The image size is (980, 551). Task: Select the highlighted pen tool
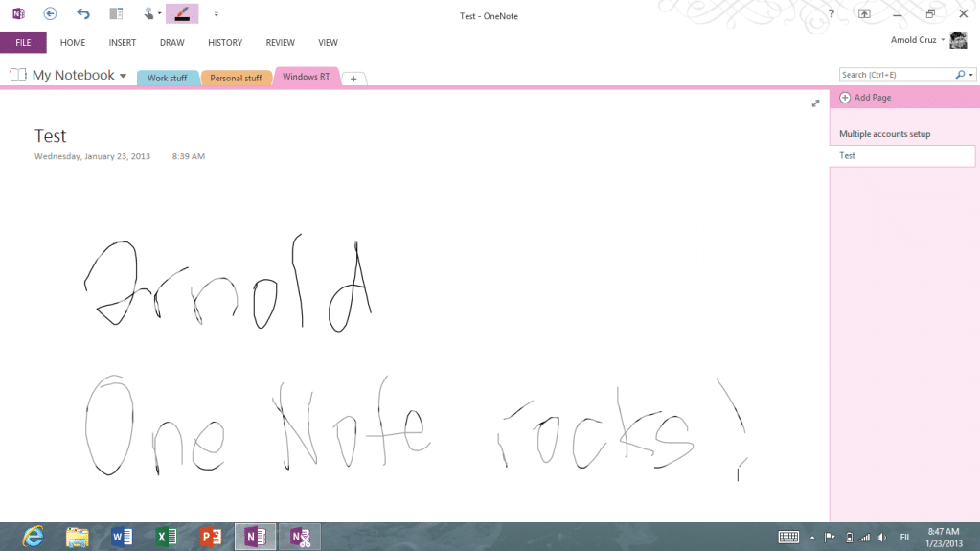click(181, 13)
